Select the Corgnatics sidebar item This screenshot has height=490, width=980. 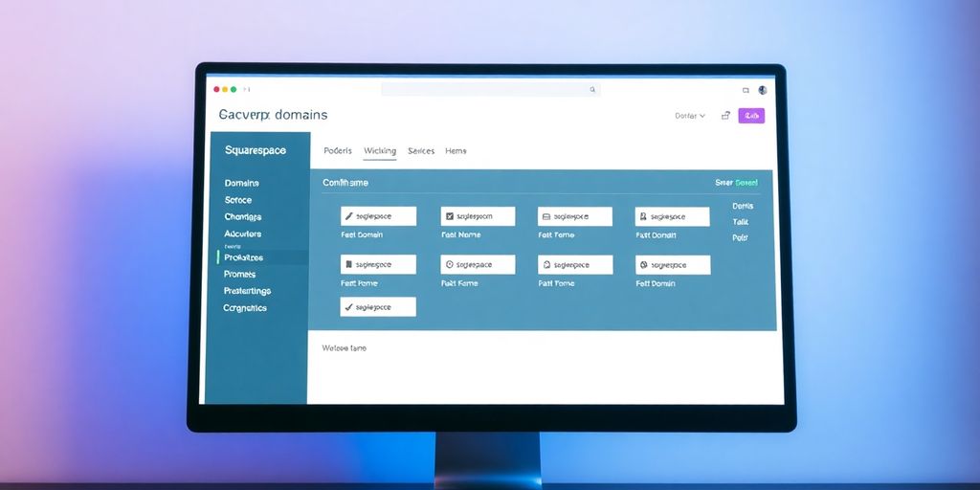(x=245, y=308)
